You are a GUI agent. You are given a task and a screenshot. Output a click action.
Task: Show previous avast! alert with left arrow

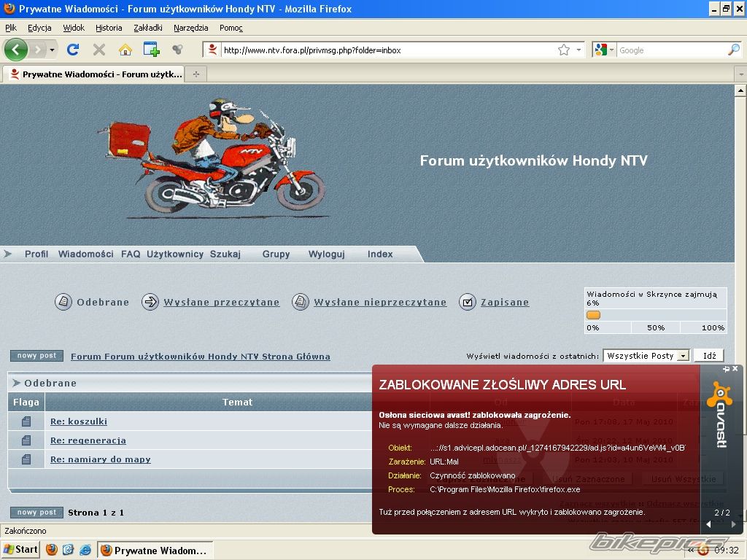(709, 524)
